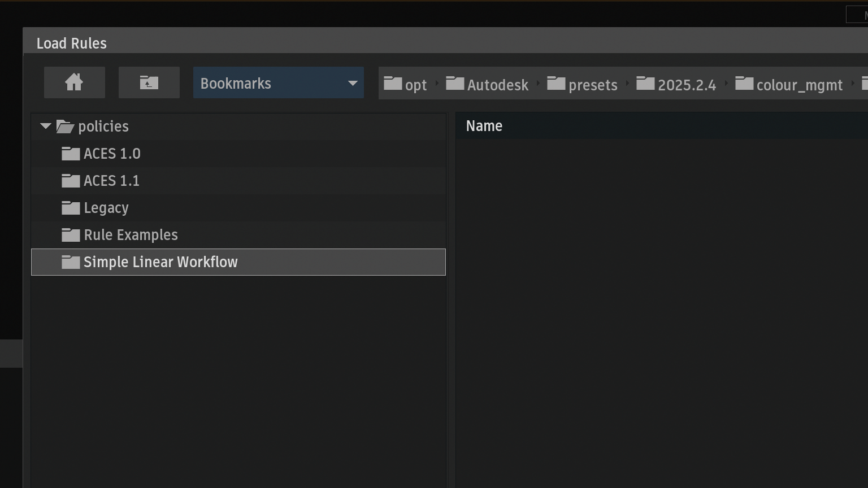Go up using the parent folder icon
Viewport: 868px width, 488px height.
tap(149, 83)
